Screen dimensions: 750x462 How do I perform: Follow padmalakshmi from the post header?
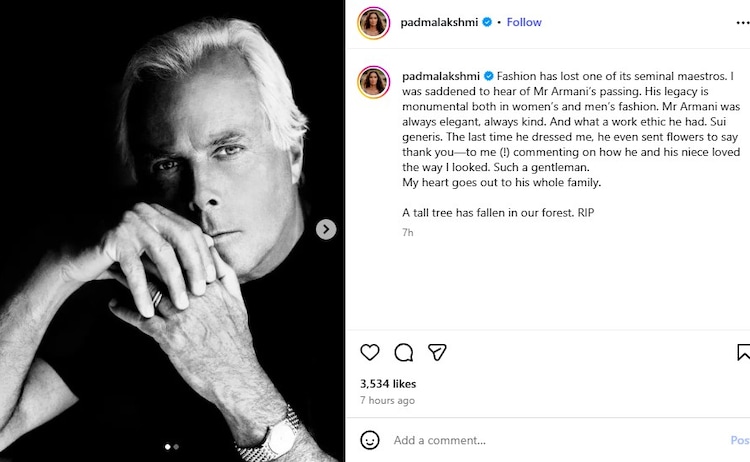point(524,22)
